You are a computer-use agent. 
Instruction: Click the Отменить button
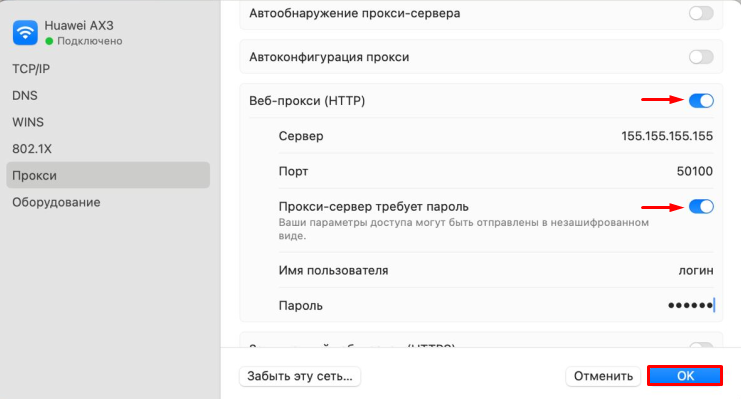[603, 376]
